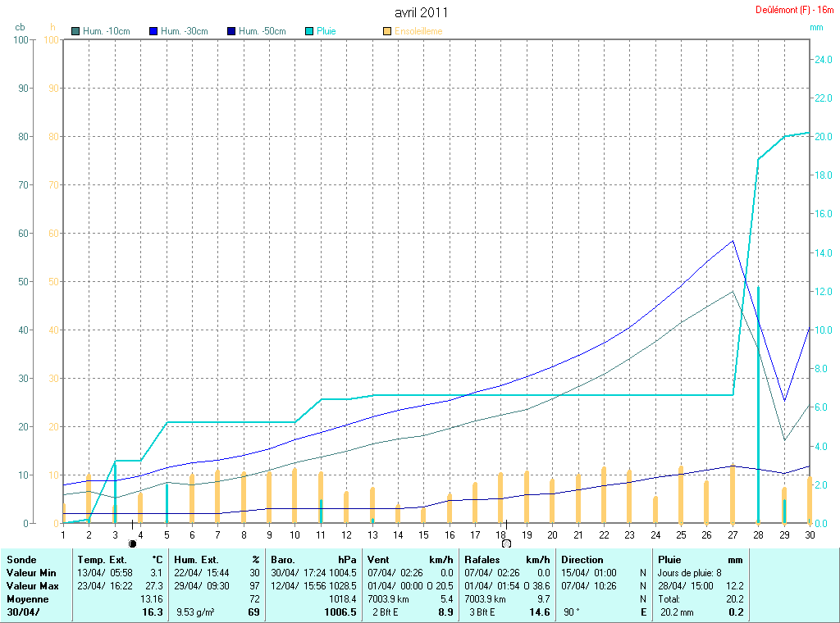Click the 'avril 2011' chart title
The width and height of the screenshot is (840, 623).
pyautogui.click(x=421, y=12)
